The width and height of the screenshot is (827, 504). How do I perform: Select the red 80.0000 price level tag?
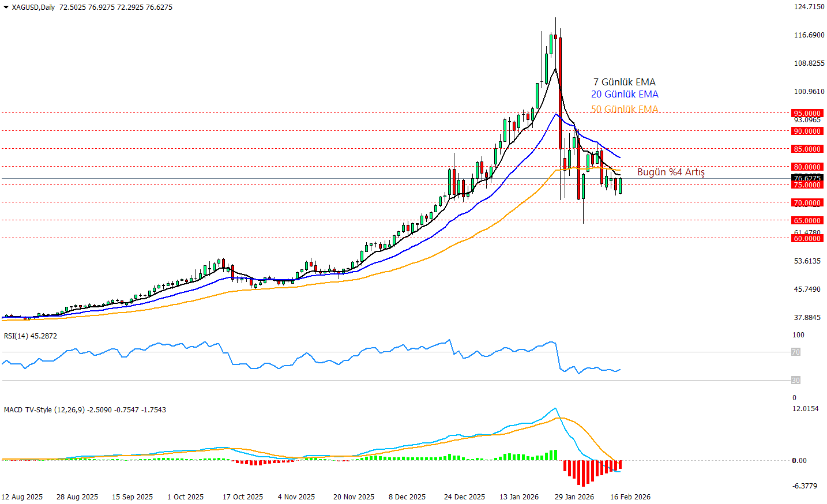pos(806,167)
